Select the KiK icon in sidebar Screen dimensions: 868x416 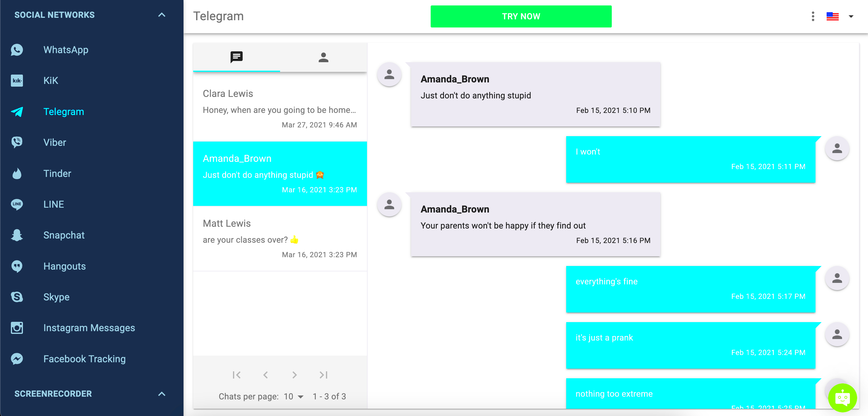tap(17, 80)
